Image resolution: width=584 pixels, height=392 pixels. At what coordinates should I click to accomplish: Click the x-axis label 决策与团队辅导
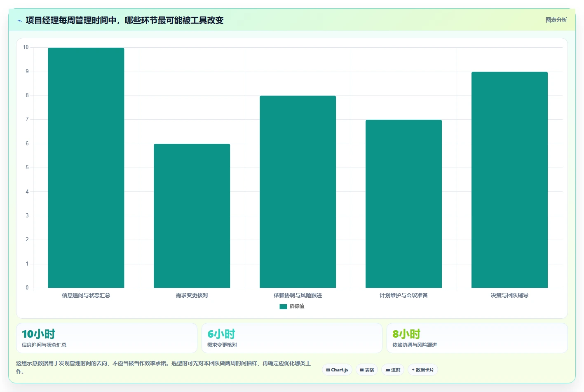[509, 295]
